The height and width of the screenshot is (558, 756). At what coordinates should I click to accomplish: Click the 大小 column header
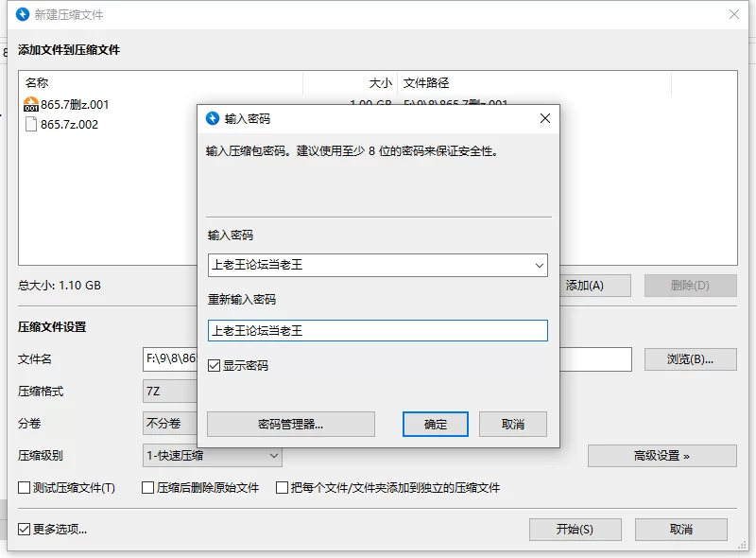pos(351,83)
